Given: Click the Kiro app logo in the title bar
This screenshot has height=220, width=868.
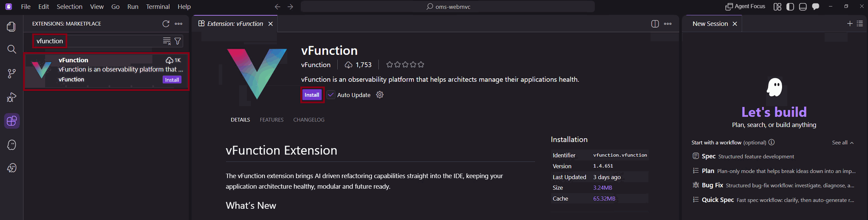Looking at the screenshot, I should tap(9, 7).
